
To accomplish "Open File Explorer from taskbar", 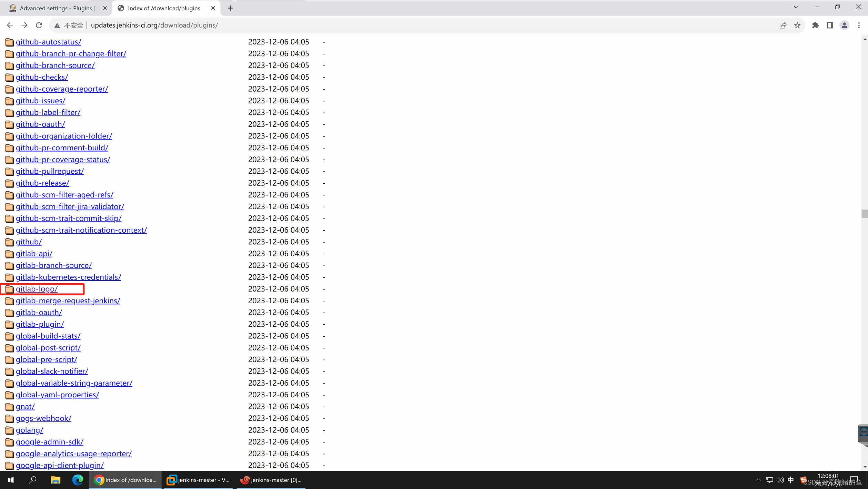I will click(x=55, y=480).
